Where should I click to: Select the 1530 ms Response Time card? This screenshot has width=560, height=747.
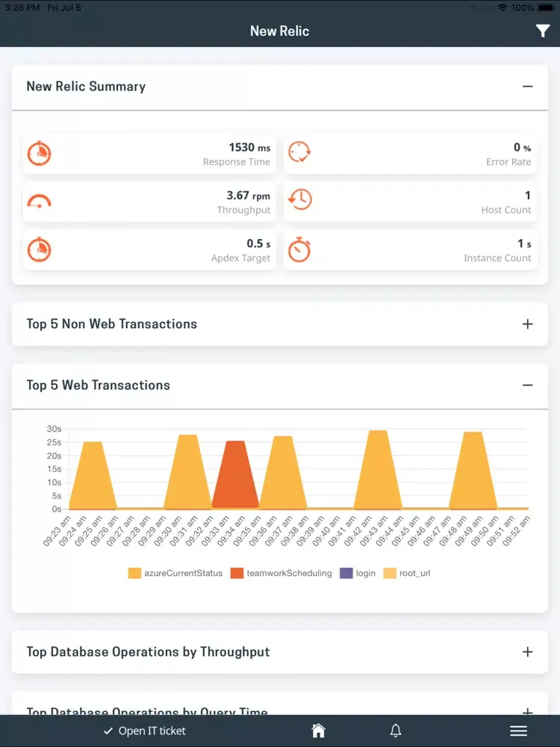coord(149,154)
